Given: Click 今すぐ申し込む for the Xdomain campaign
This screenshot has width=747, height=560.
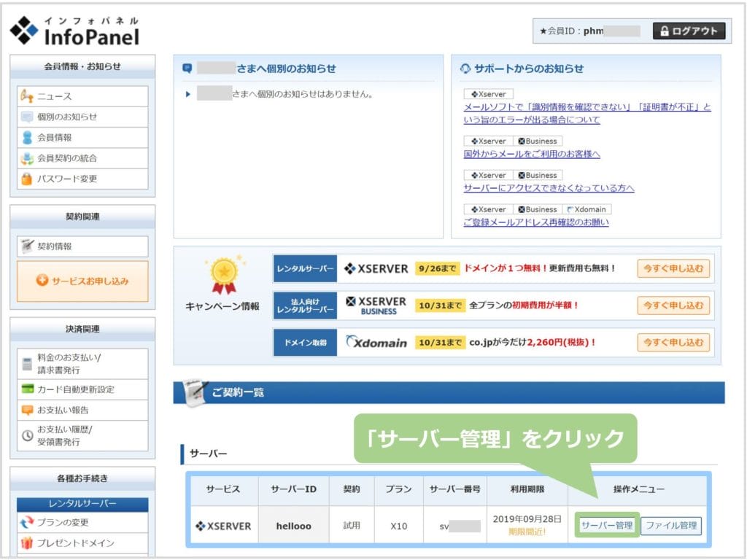Looking at the screenshot, I should click(x=673, y=342).
